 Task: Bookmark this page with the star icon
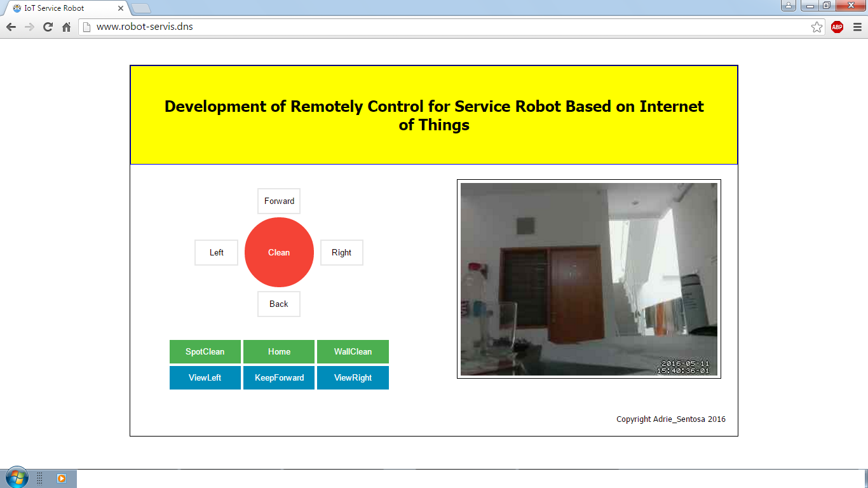817,27
